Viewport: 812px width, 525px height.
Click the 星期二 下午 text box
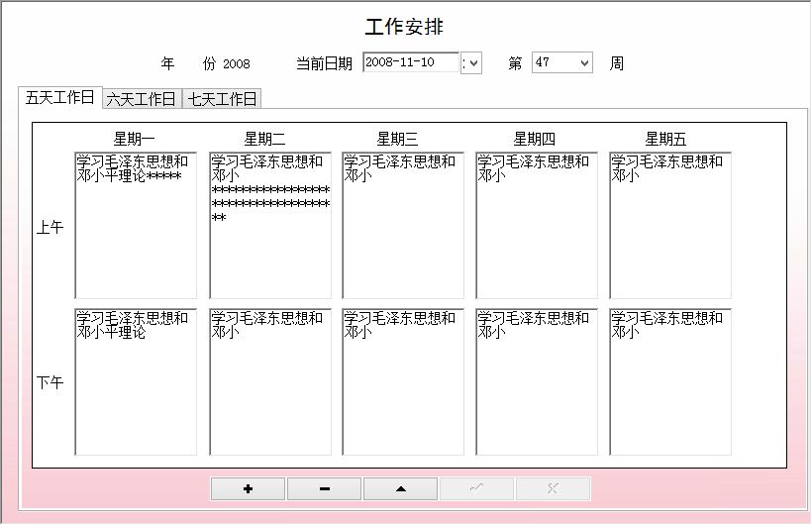pos(270,382)
